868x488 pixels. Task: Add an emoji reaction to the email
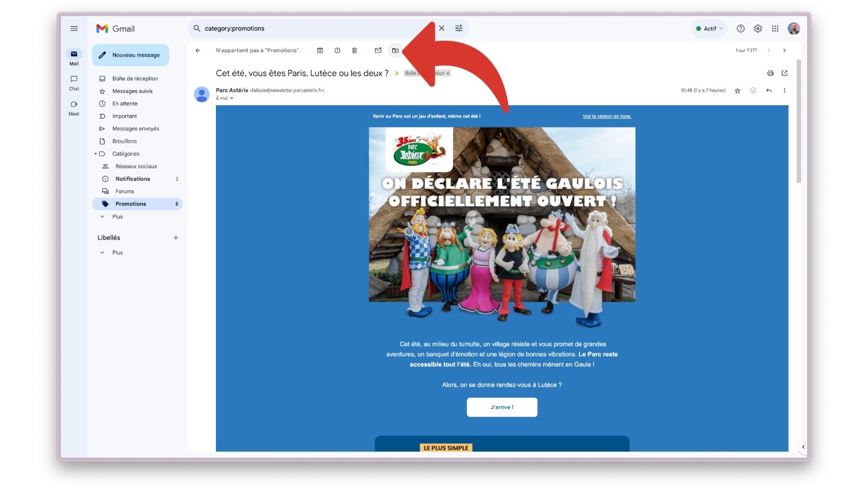coord(753,91)
